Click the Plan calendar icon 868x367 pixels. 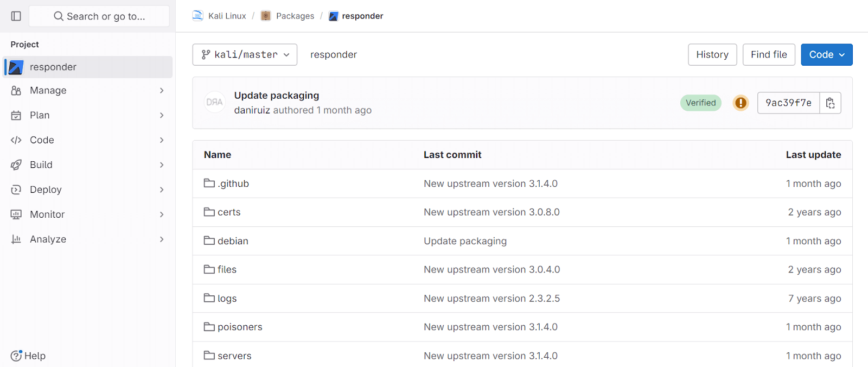16,115
